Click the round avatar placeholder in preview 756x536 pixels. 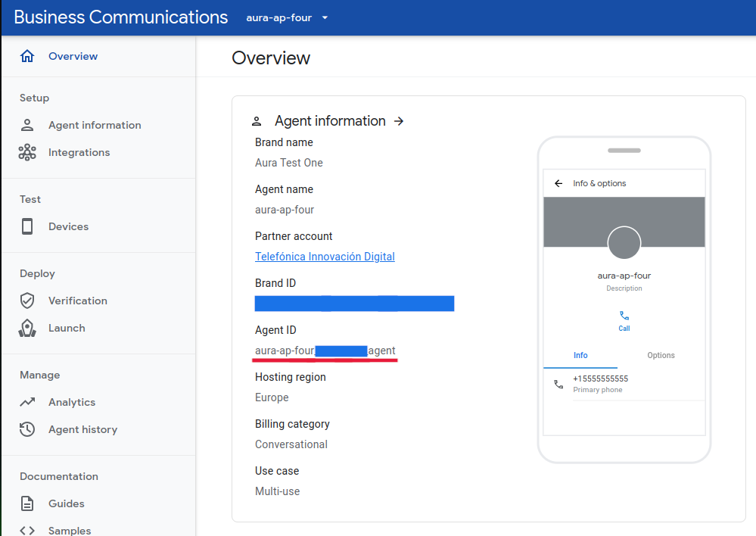(x=624, y=243)
